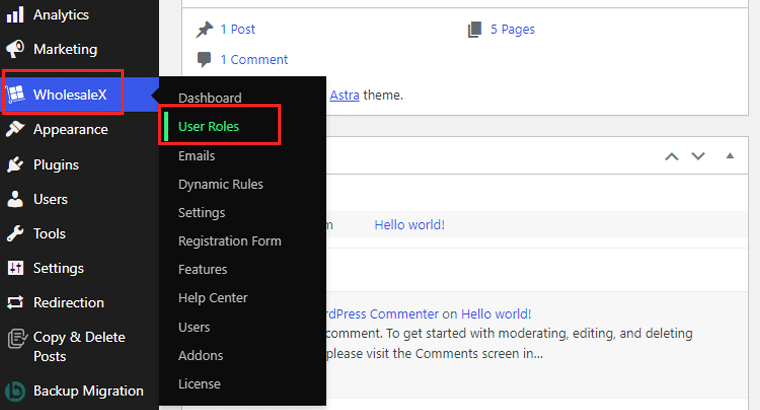Viewport: 760px width, 410px height.
Task: Select Emails in WholesaleX submenu
Action: coord(196,156)
